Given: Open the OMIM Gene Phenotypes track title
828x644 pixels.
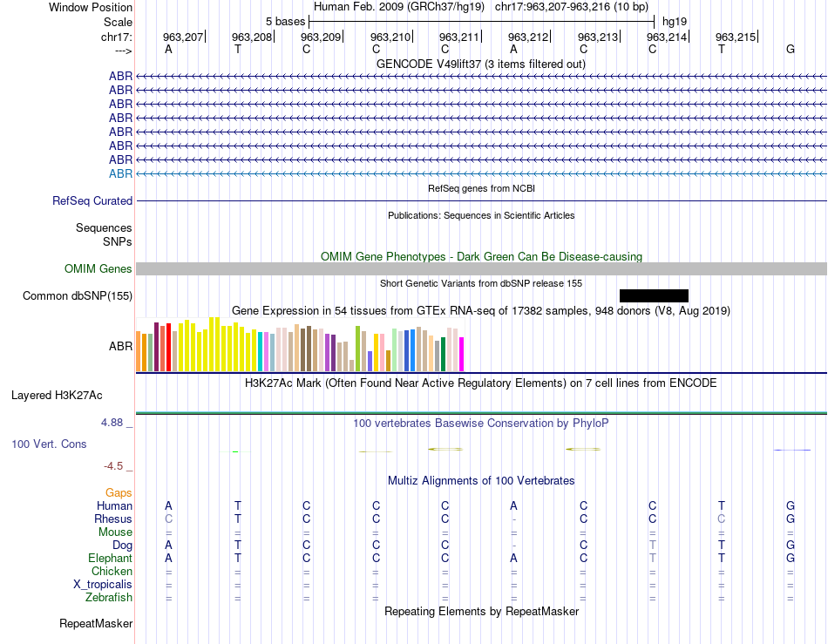Looking at the screenshot, I should 481,256.
